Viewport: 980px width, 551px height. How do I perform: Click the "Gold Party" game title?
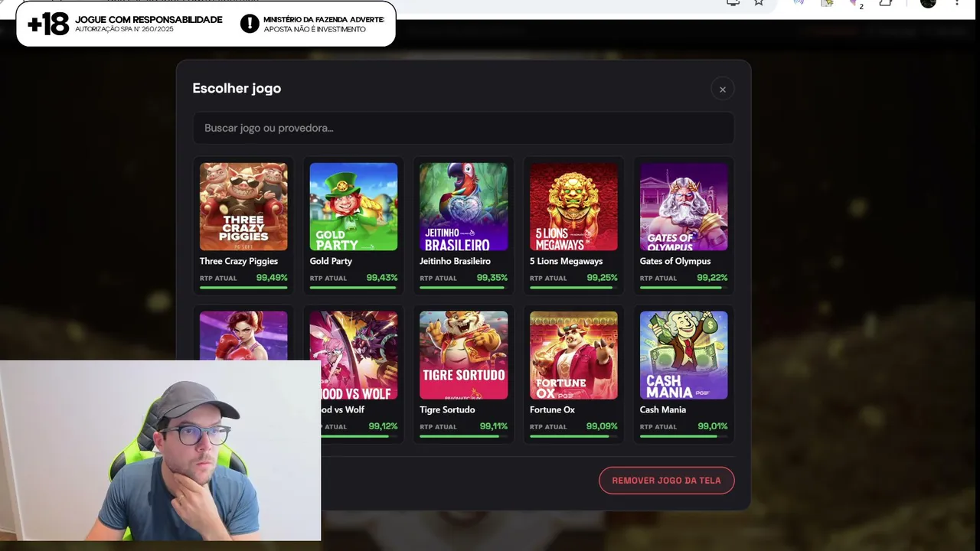pos(331,261)
